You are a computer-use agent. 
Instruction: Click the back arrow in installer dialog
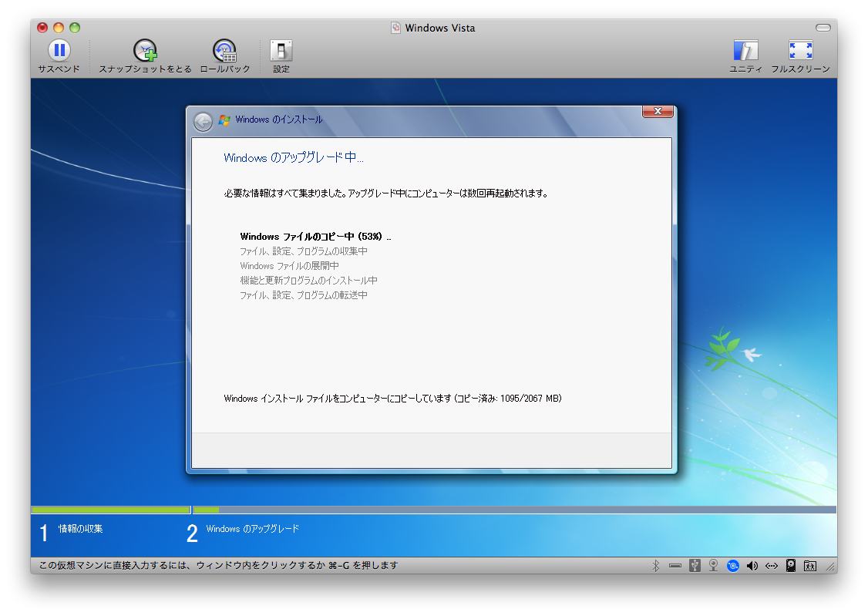point(204,122)
